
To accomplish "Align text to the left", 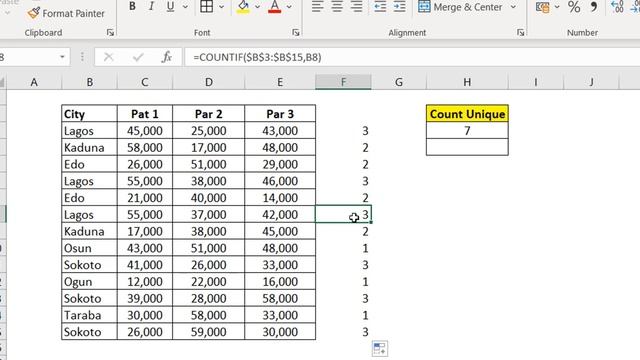I will 318,7.
